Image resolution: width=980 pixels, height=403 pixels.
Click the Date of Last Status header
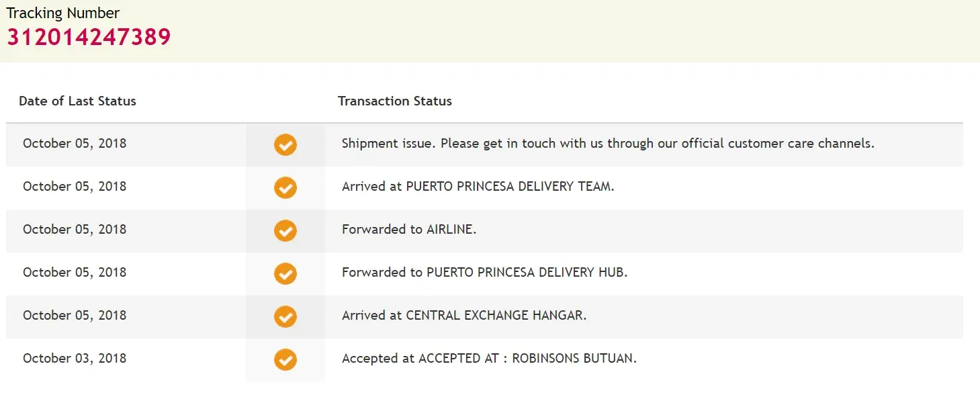tap(77, 101)
